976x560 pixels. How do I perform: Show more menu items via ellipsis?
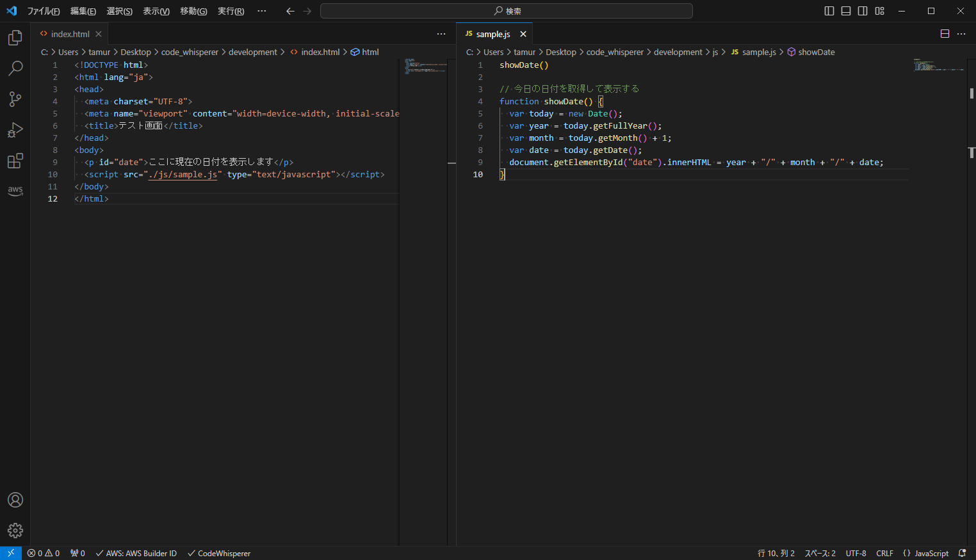[x=261, y=11]
